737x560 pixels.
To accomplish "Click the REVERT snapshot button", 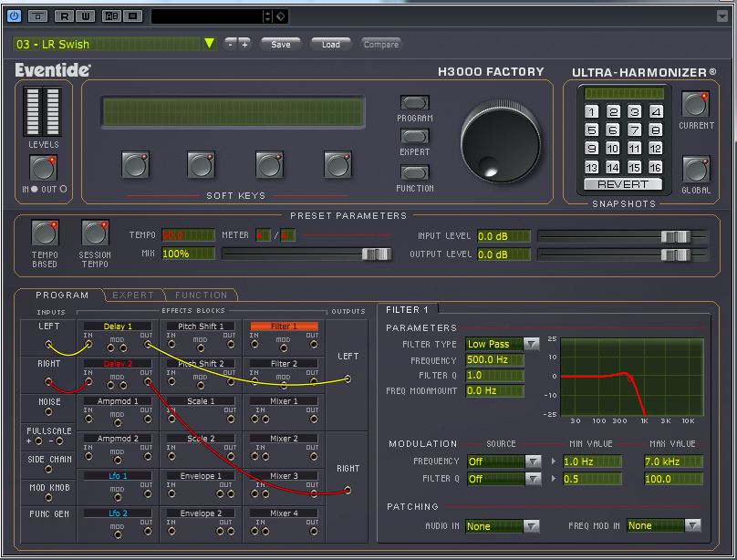I will pos(623,184).
